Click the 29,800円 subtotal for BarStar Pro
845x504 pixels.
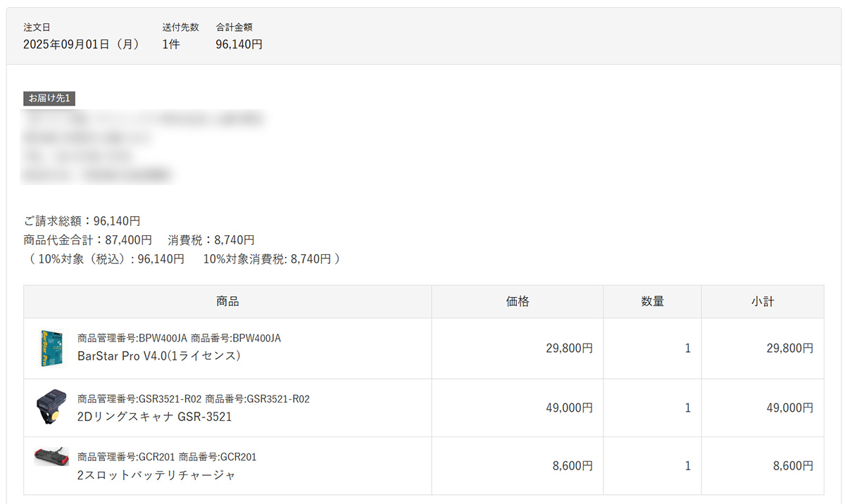(x=790, y=348)
